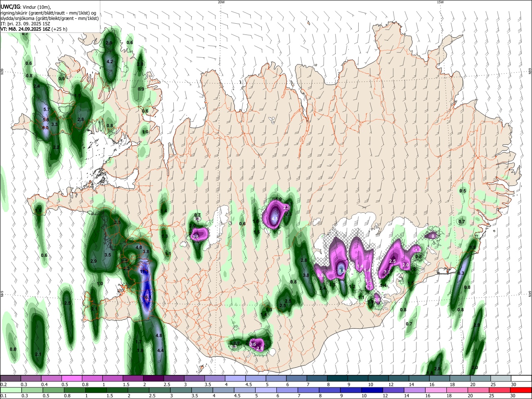Click the pure red 30 swatch in lower legend
The width and height of the screenshot is (532, 399).
521,390
